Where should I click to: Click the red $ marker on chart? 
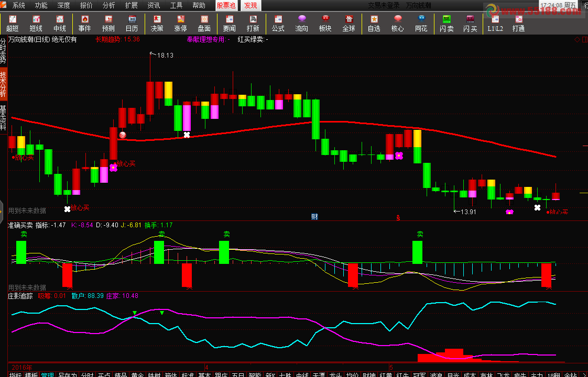[x=398, y=218]
